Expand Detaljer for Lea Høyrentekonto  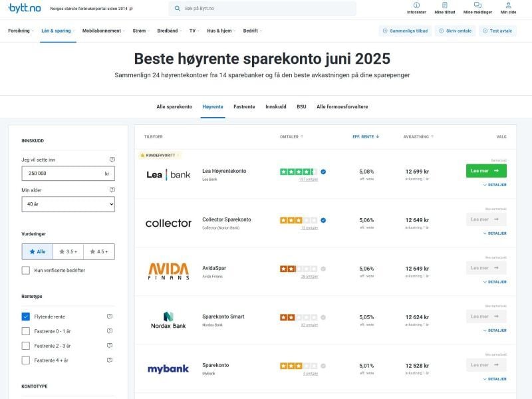tap(495, 185)
